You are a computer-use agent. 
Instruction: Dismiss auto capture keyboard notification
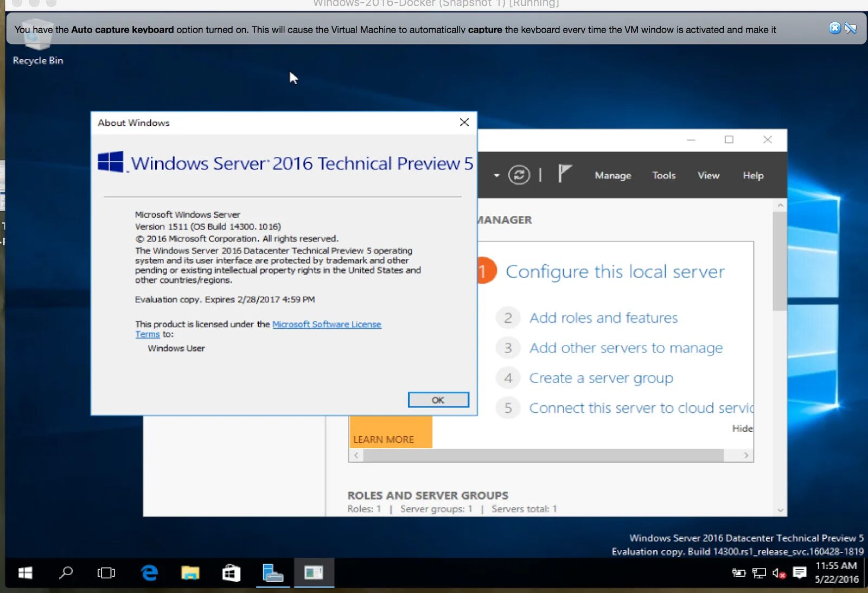coord(835,28)
